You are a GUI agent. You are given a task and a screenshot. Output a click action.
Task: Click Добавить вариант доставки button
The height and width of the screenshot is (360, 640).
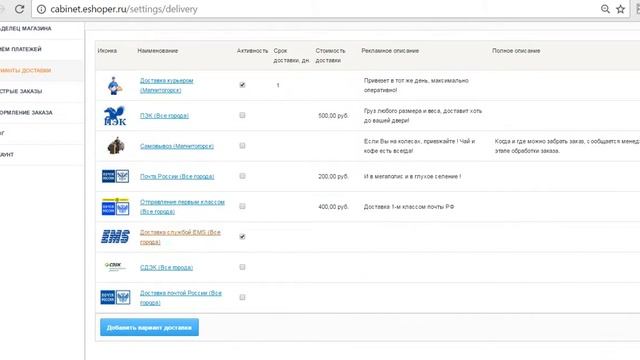[x=149, y=327]
